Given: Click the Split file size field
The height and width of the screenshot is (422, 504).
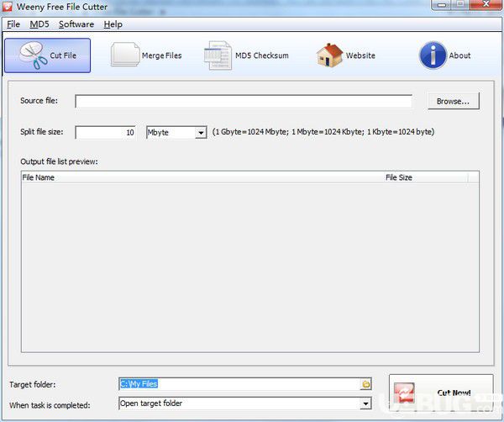Looking at the screenshot, I should coord(105,132).
